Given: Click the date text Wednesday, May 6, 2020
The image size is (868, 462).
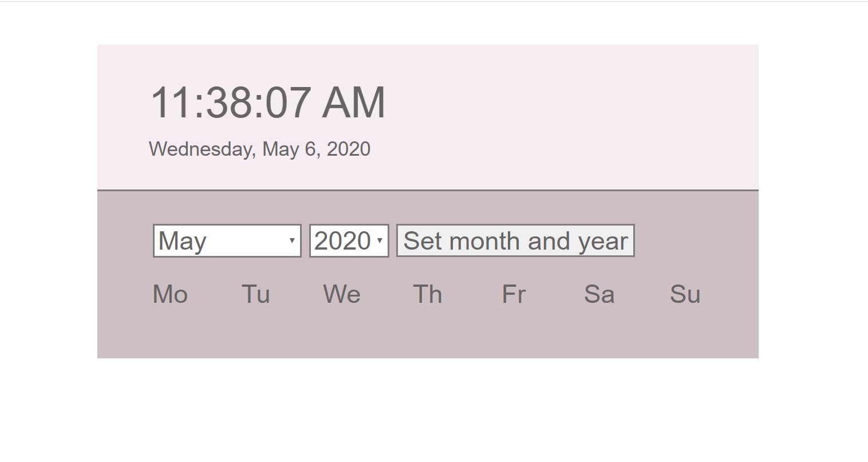Looking at the screenshot, I should [x=259, y=149].
